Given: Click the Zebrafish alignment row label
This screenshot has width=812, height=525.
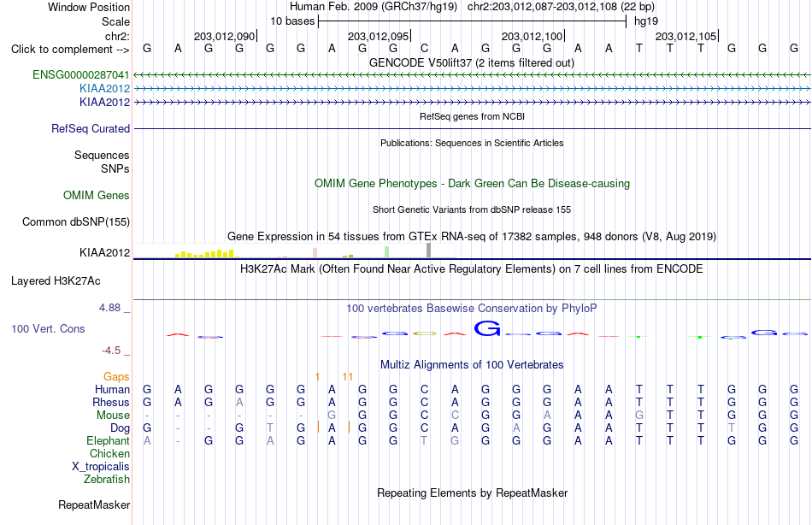Looking at the screenshot, I should (x=107, y=480).
